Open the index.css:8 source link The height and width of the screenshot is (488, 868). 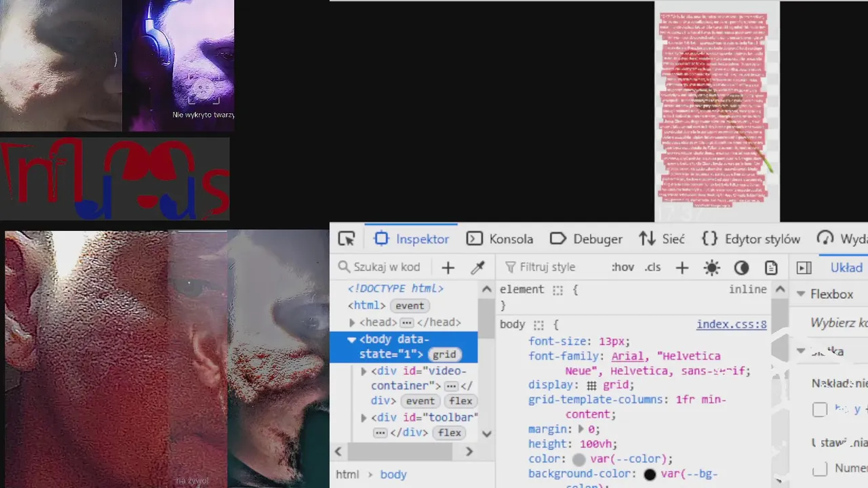pyautogui.click(x=731, y=325)
